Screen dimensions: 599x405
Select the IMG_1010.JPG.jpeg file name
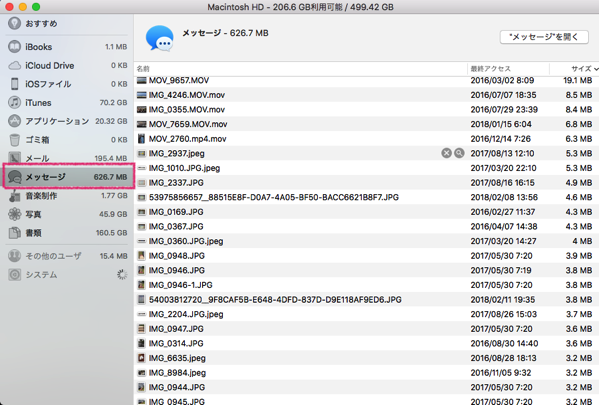(x=184, y=168)
